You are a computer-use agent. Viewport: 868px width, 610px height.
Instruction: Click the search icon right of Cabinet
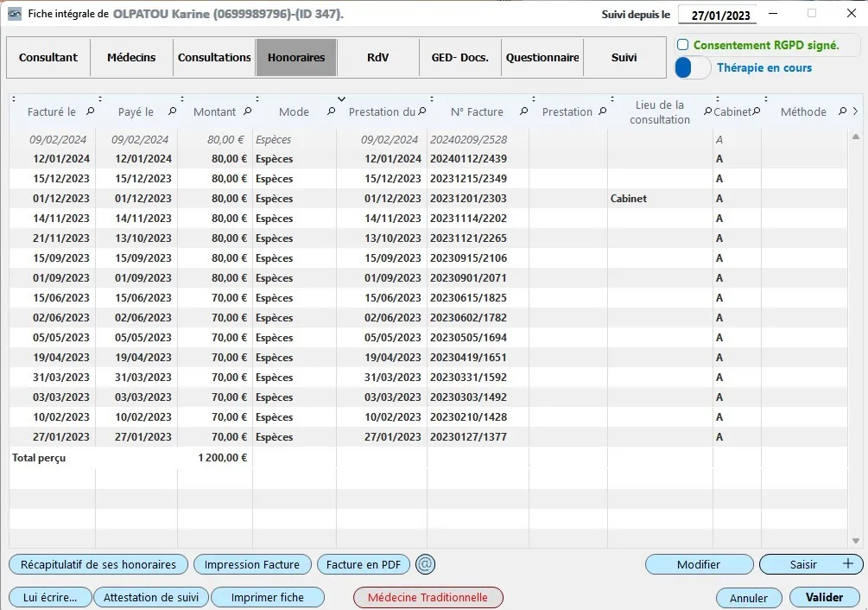tap(757, 111)
